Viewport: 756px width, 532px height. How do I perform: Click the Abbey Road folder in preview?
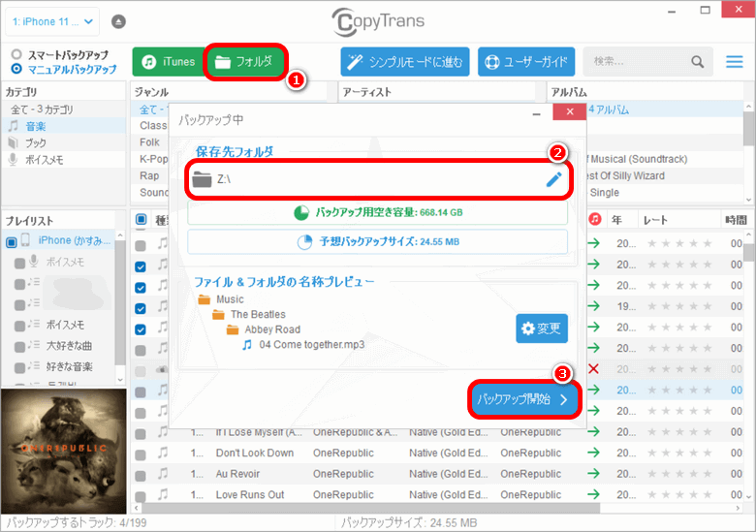(264, 329)
